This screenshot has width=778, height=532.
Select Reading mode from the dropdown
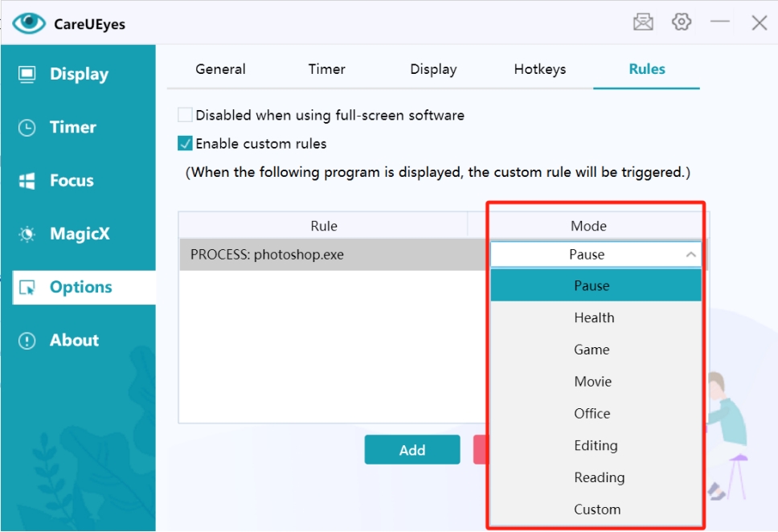pos(599,477)
